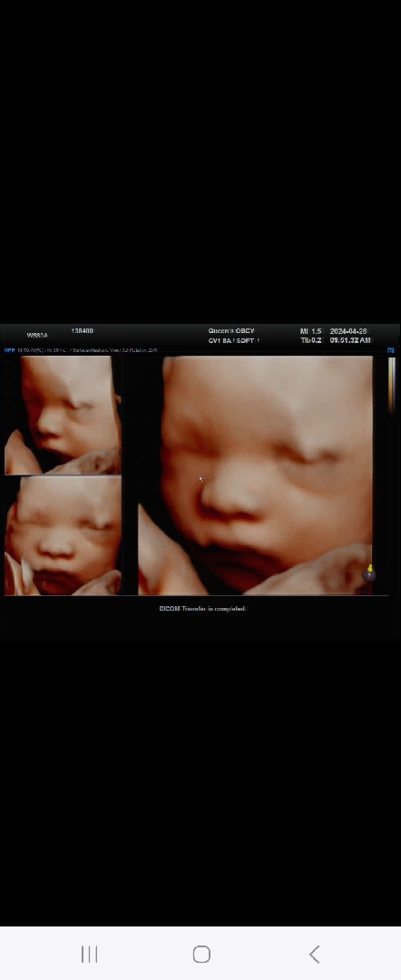Click the TIb 0.2 readout
This screenshot has height=980, width=401.
[310, 340]
